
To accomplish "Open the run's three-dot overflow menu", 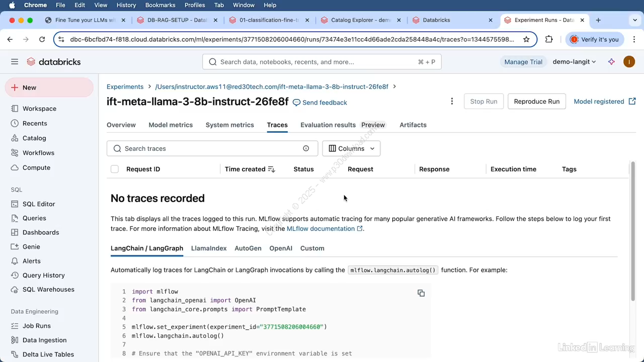I will 452,102.
